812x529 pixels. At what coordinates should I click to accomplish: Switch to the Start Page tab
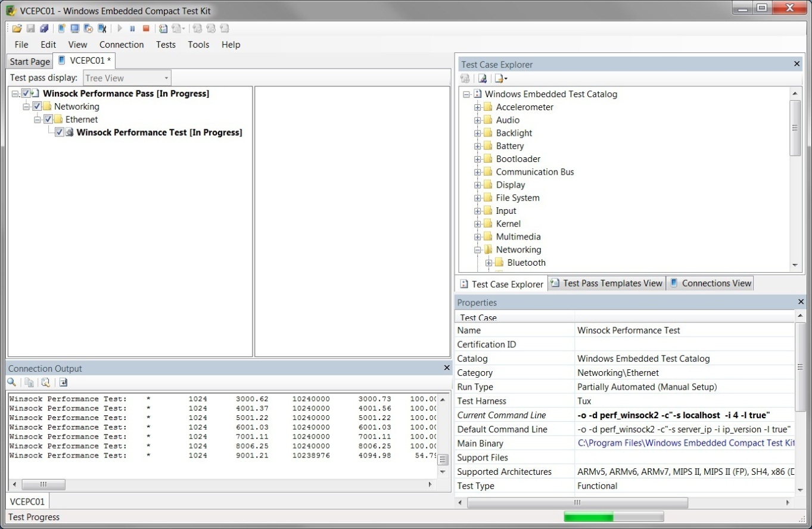[x=30, y=61]
